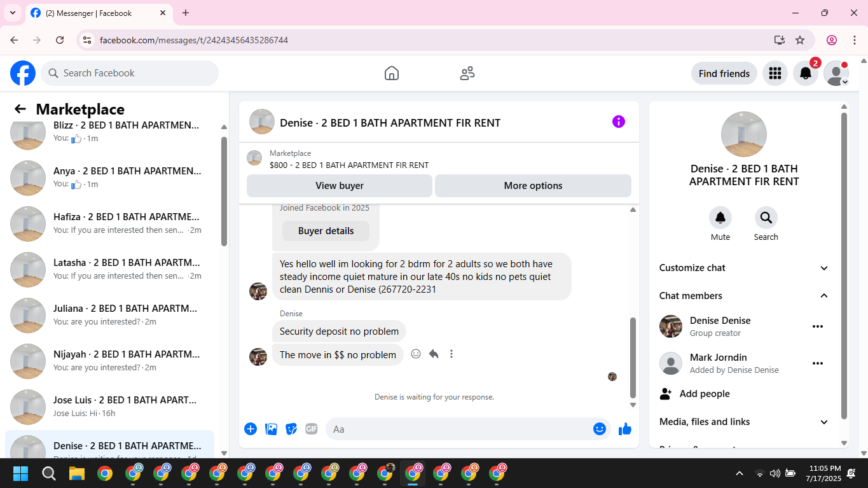Click the Find friends button
Viewport: 868px width, 488px height.
pos(724,73)
